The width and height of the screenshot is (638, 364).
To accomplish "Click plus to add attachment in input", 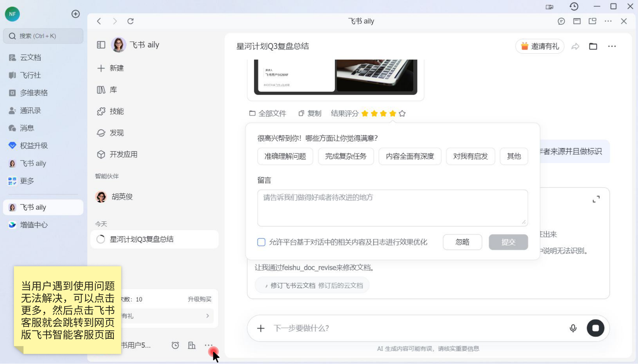I will click(x=261, y=328).
